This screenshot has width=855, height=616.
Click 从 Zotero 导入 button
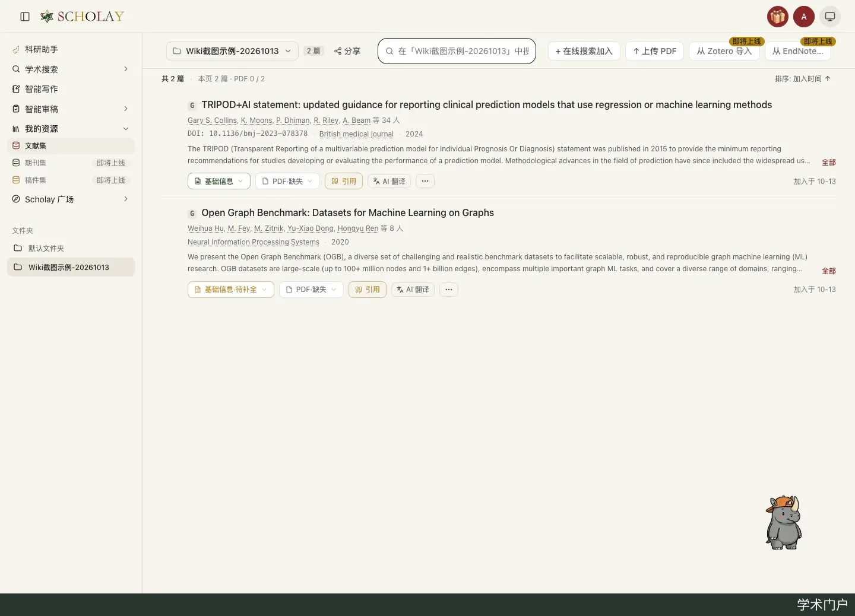tap(724, 51)
